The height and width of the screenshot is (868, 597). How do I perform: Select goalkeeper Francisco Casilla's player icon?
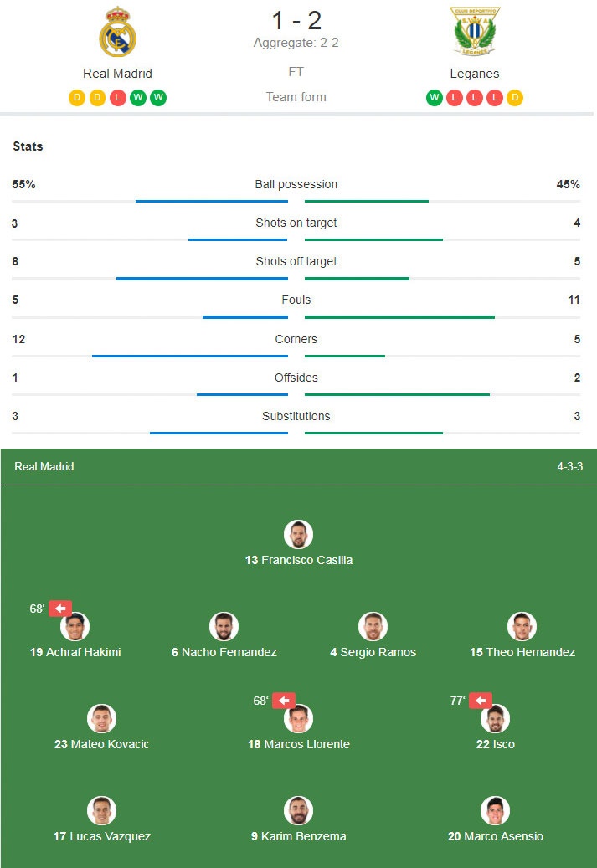(299, 535)
